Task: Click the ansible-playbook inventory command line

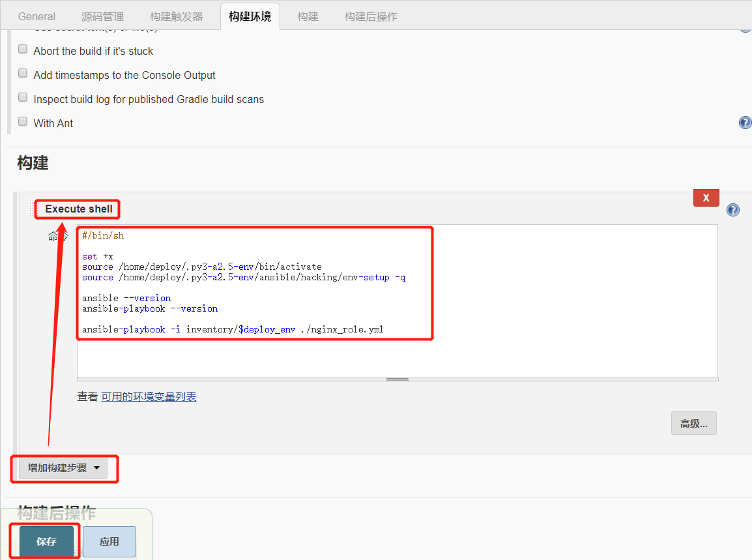Action: (x=233, y=329)
